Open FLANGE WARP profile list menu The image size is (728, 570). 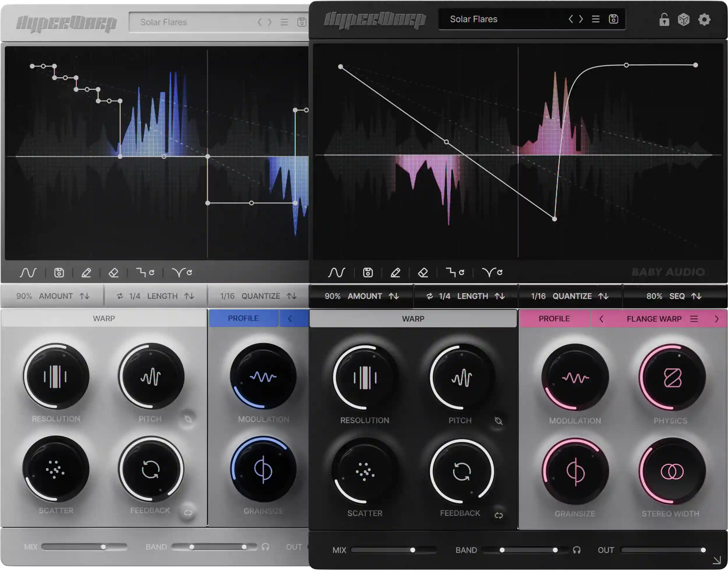coord(694,319)
